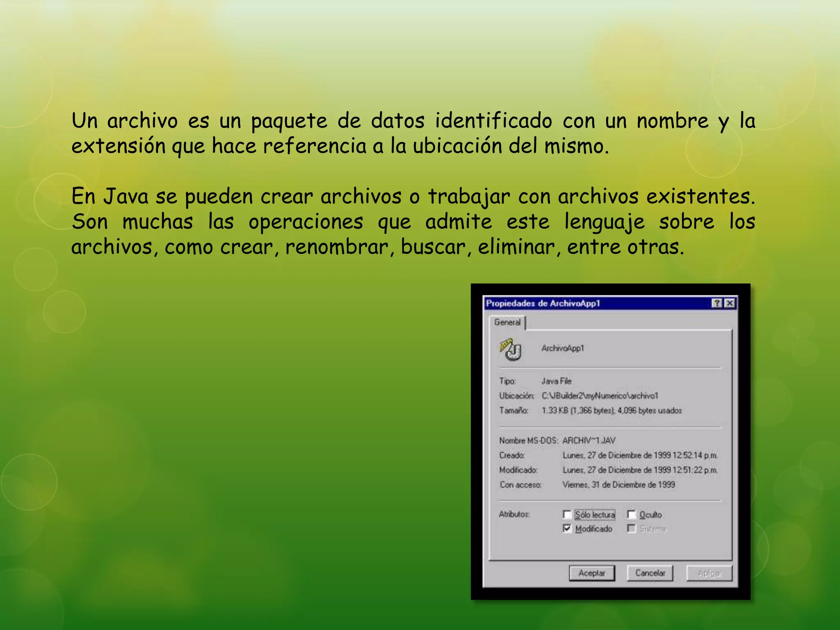Click the Creado date value 12:52:14 p.m.
840x630 pixels.
pos(640,455)
